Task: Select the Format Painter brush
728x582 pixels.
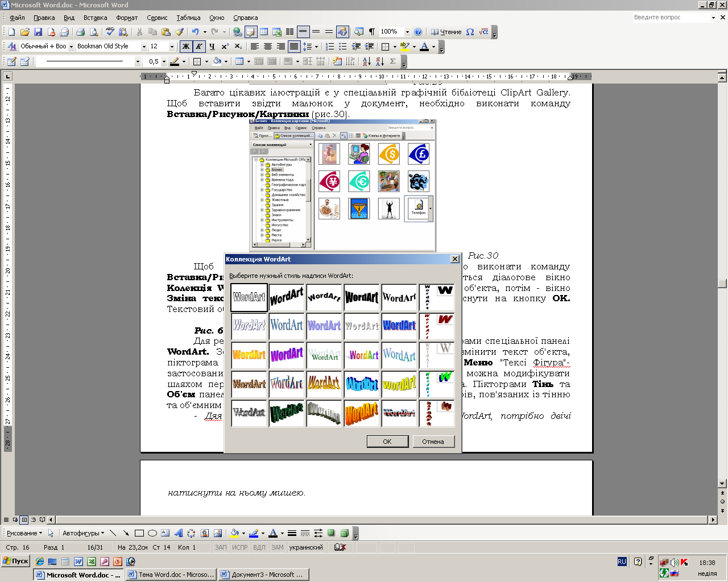Action: tap(179, 32)
